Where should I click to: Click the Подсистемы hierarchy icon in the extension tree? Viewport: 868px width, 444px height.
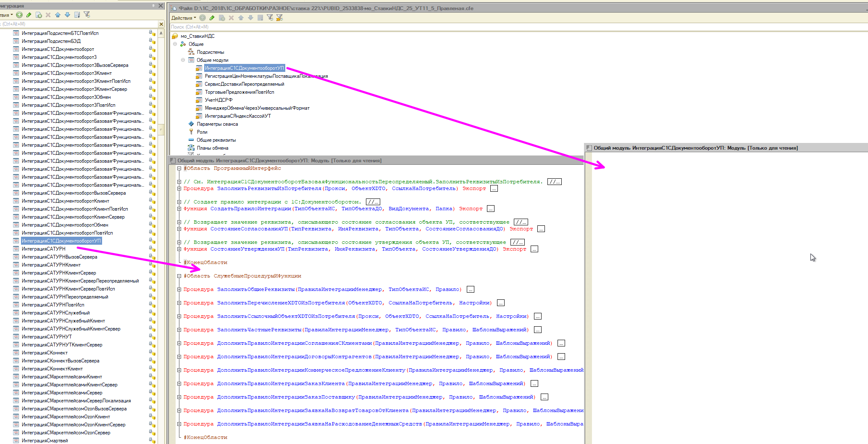tap(191, 52)
